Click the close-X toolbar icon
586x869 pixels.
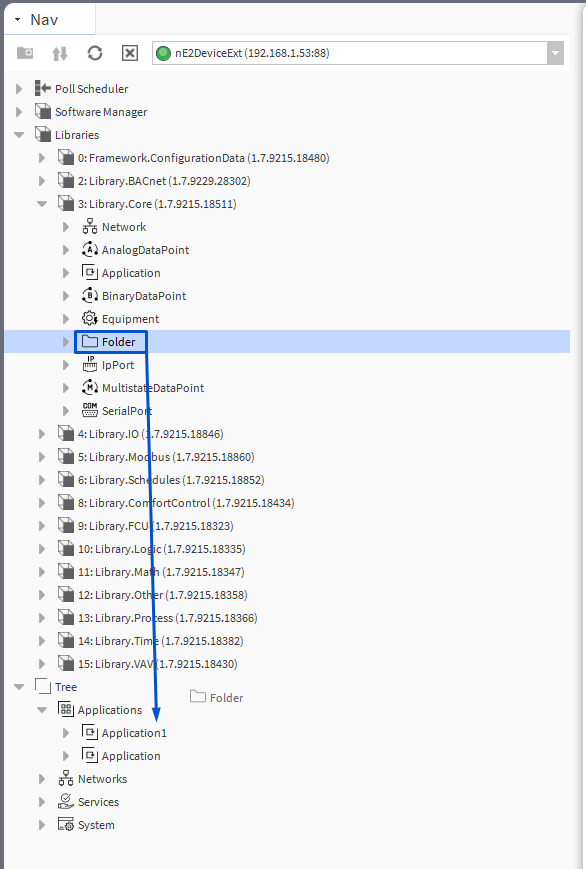(130, 53)
